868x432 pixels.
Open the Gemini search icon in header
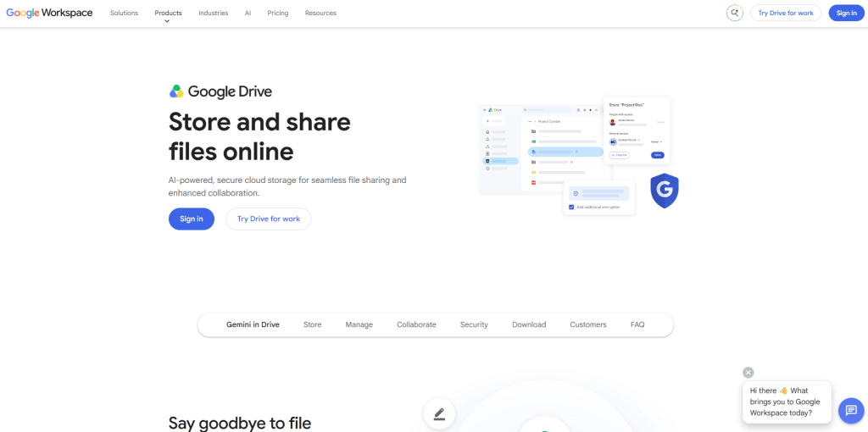(735, 13)
